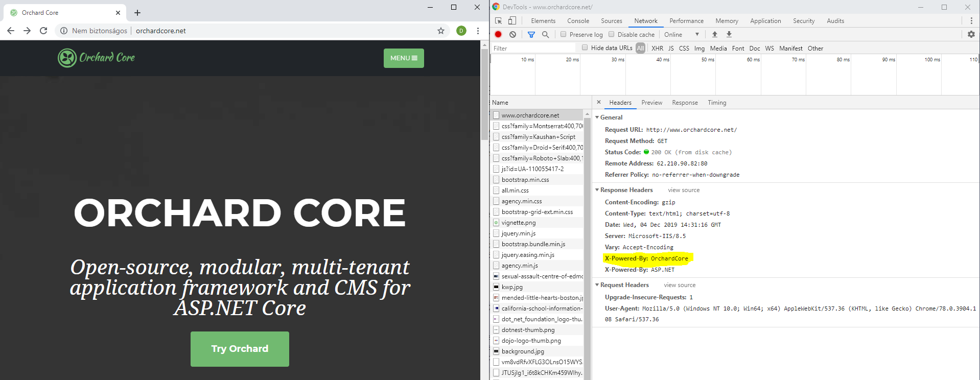
Task: Switch to the Sources panel
Action: (x=612, y=21)
